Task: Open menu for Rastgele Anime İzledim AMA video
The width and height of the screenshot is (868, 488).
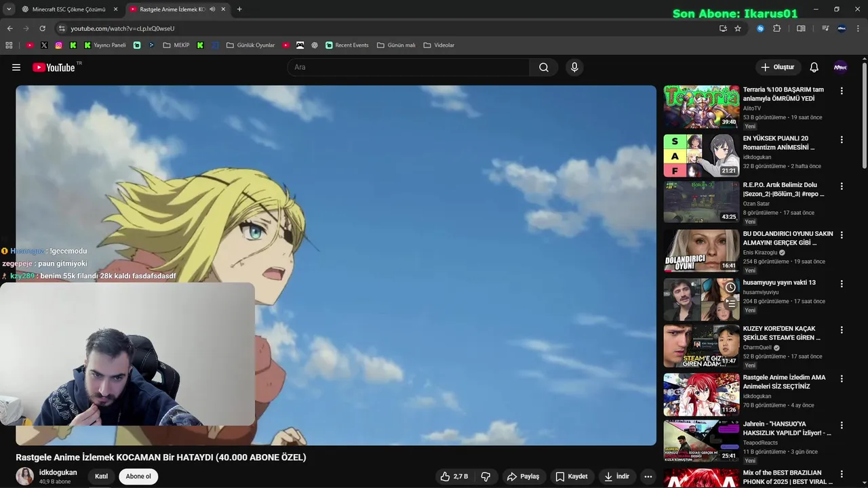Action: tap(842, 379)
